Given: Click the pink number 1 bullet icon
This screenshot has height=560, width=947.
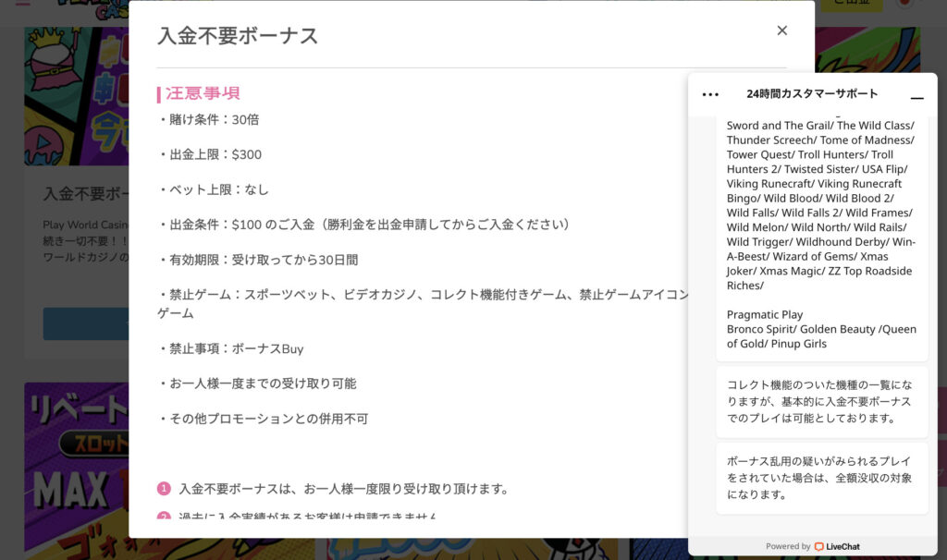Looking at the screenshot, I should pyautogui.click(x=164, y=488).
